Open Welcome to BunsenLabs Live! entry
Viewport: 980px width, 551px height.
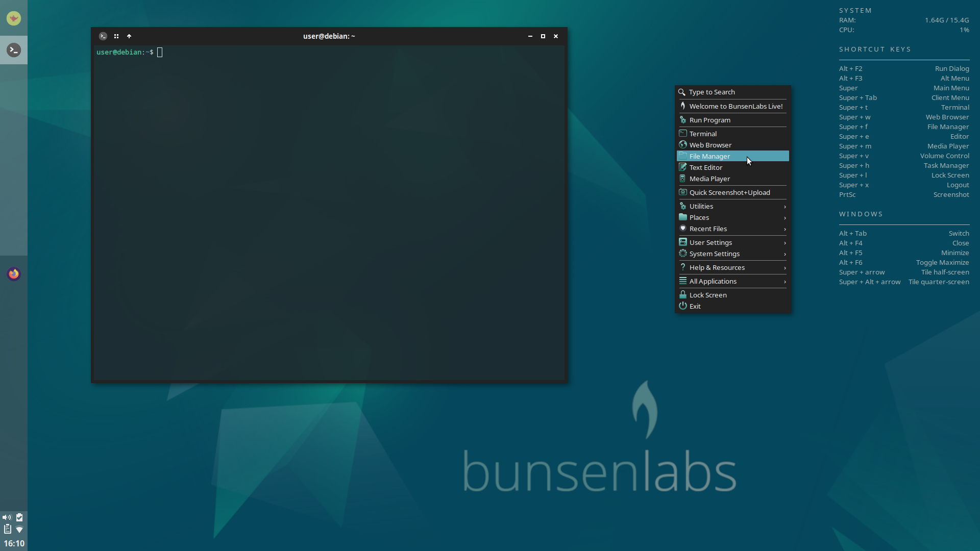click(x=733, y=106)
